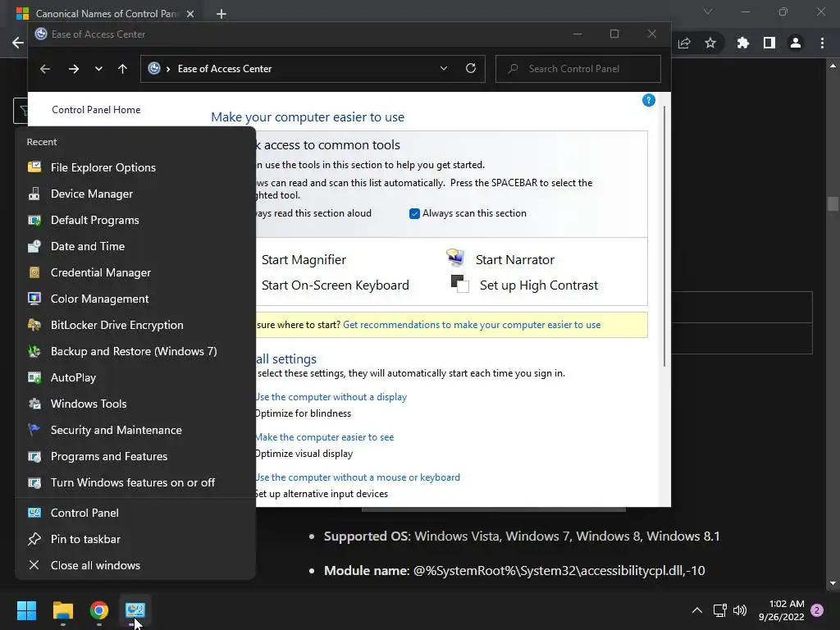
Task: Open Use computer without a mouse or keyboard
Action: 358,477
